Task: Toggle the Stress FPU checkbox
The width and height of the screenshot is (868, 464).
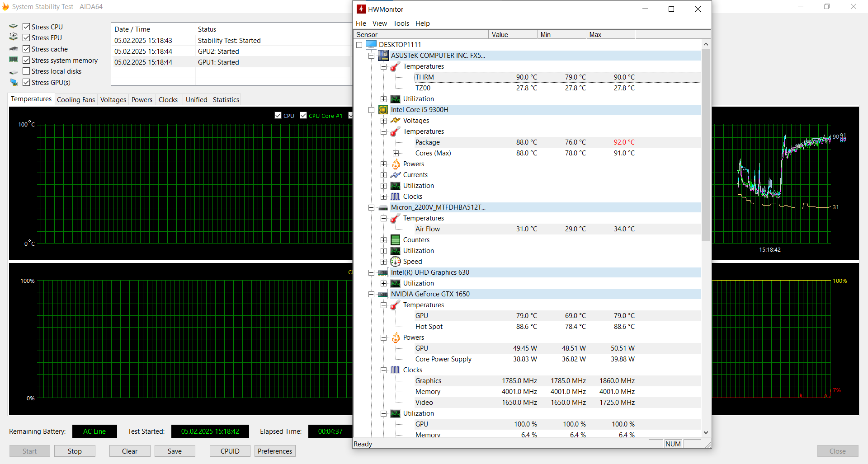Action: (x=26, y=37)
